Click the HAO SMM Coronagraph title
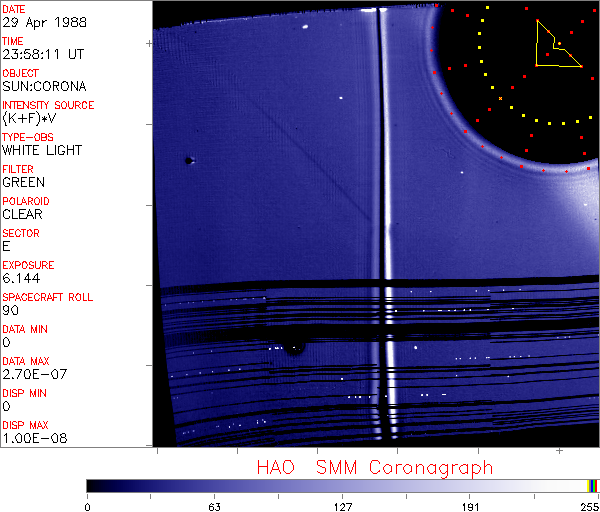This screenshot has height=512, width=600. pyautogui.click(x=374, y=467)
